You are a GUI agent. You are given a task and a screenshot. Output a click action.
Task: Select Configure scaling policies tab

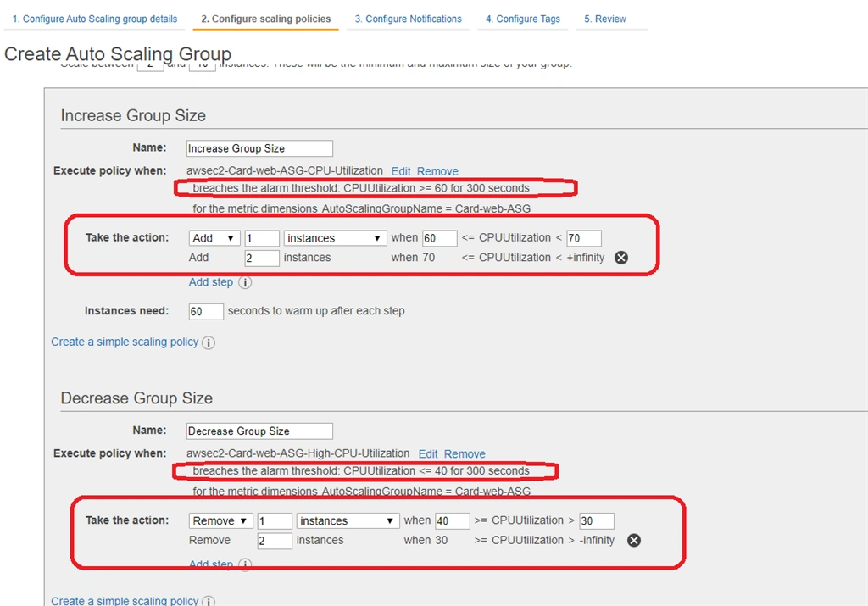click(265, 19)
